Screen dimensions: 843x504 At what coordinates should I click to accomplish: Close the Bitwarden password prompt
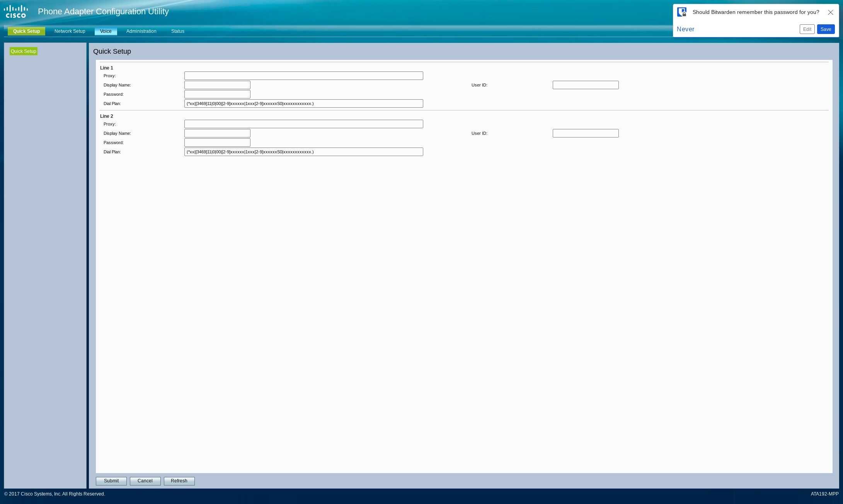tap(830, 12)
